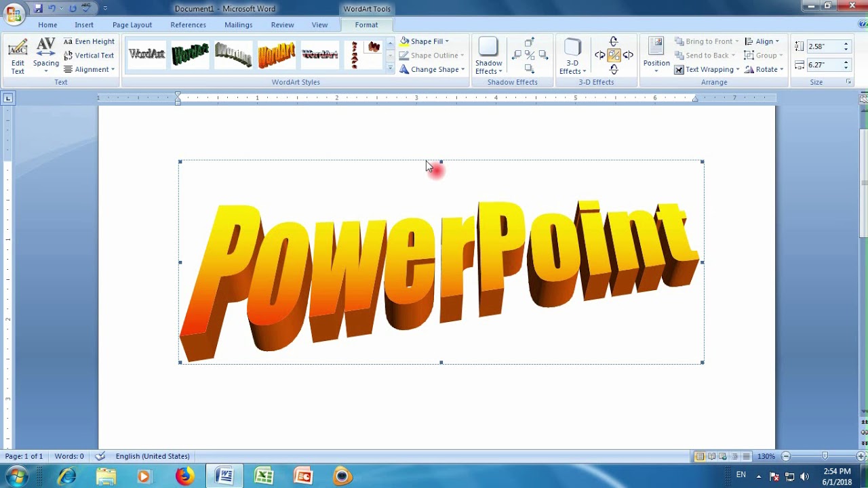Nudge shadow right
This screenshot has width=868, height=488.
(543, 55)
